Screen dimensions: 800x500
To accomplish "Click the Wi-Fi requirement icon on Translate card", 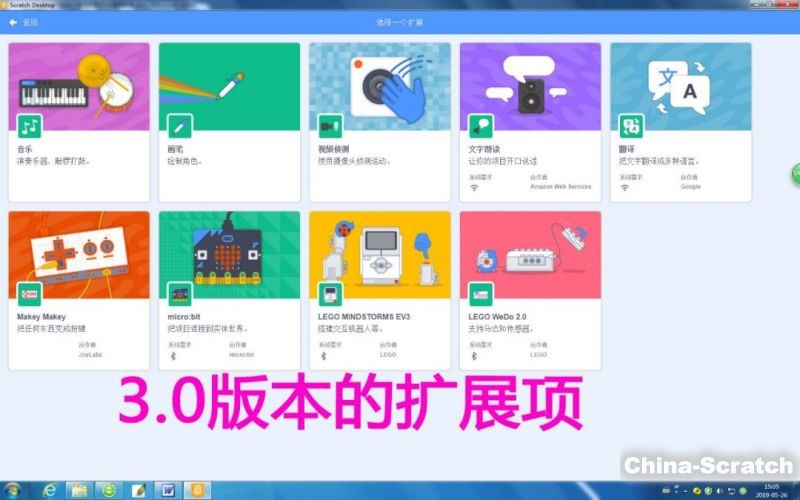I will tap(625, 188).
